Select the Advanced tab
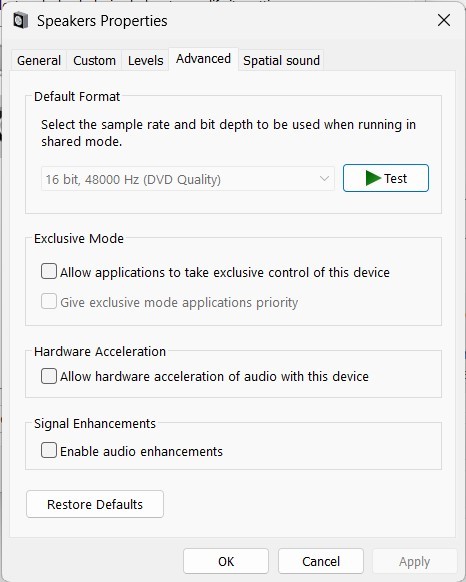The width and height of the screenshot is (466, 582). coord(203,59)
